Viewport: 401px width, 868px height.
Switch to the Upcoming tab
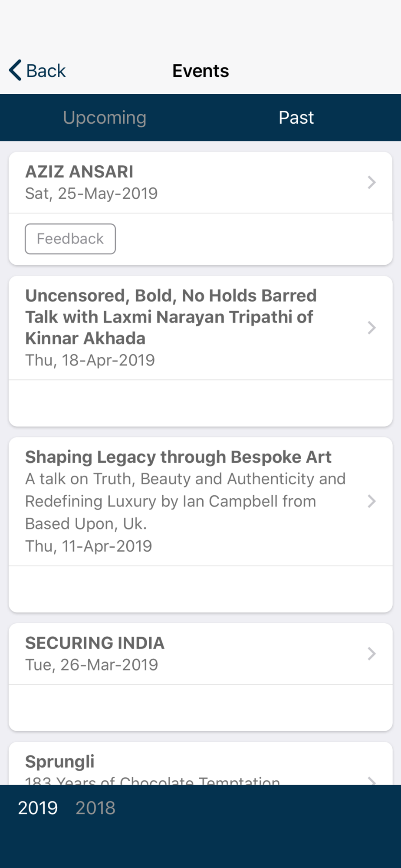click(105, 118)
